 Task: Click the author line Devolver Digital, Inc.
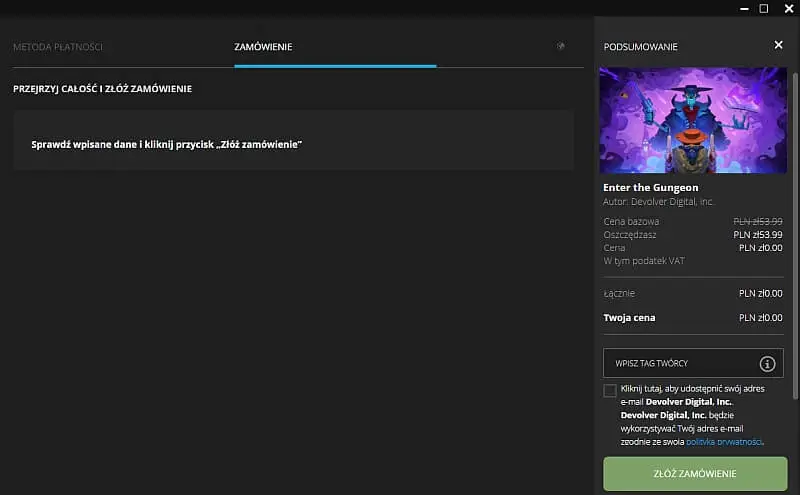[x=658, y=201]
